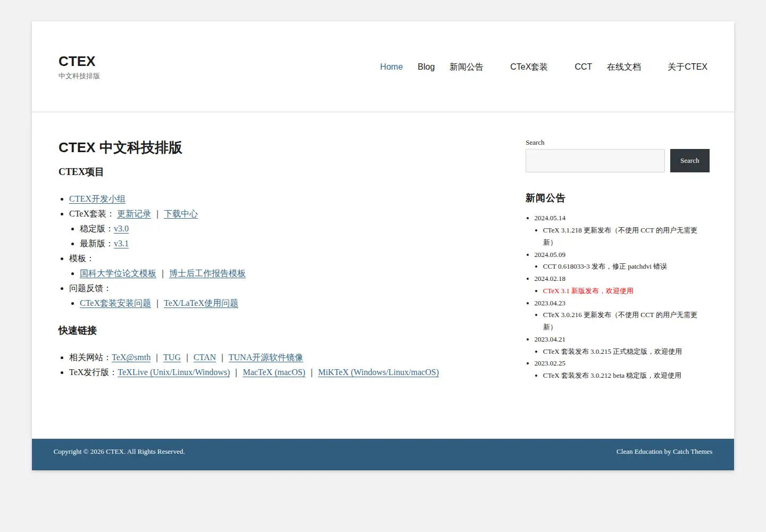Open the 博士后工作报告模板 link
766x532 pixels.
(x=207, y=273)
